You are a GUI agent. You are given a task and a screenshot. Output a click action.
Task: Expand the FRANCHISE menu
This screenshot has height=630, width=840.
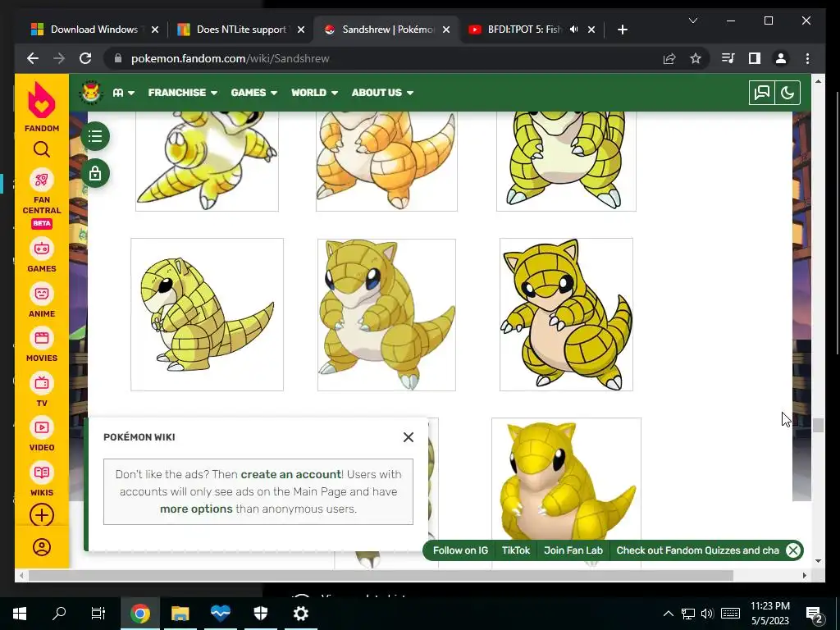tap(183, 93)
